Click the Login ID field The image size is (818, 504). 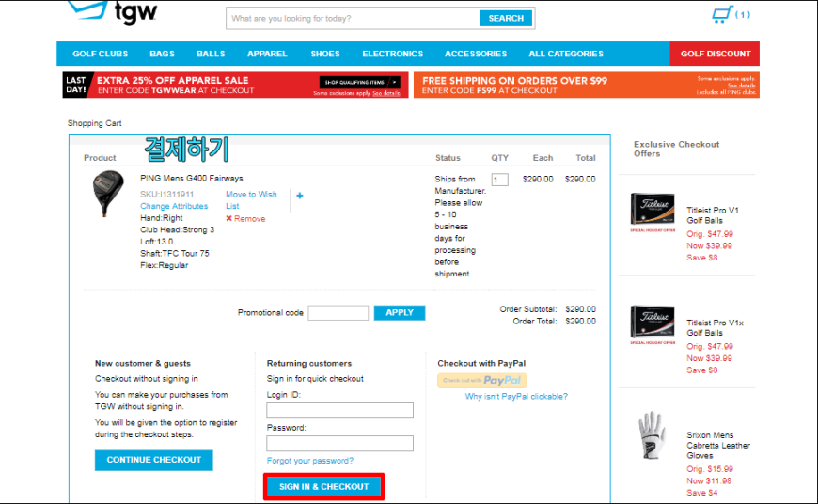point(339,410)
